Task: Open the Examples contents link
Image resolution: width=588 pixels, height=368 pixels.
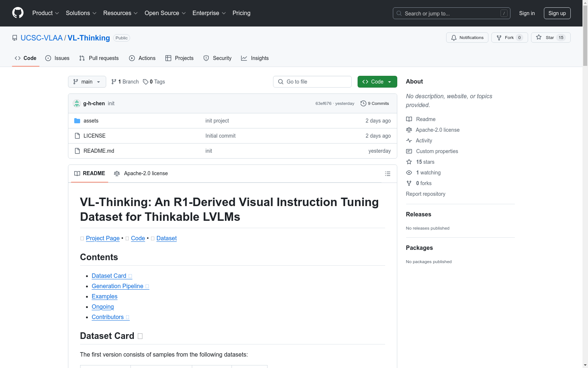Action: pos(105,296)
